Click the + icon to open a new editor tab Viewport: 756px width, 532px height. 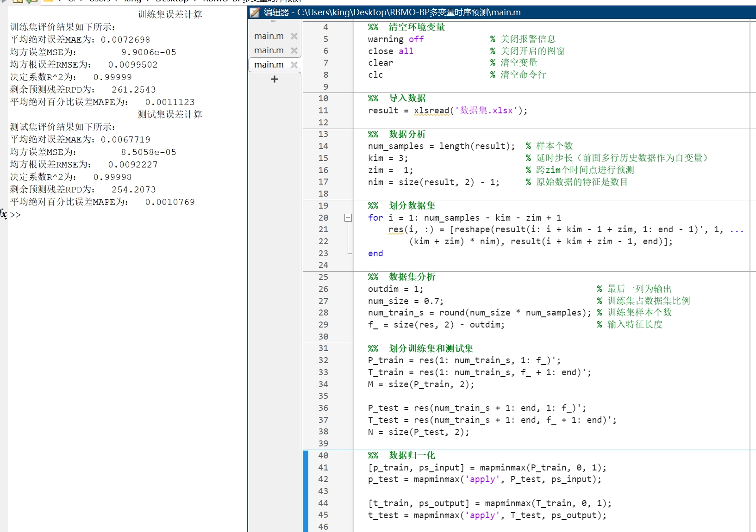coord(274,79)
